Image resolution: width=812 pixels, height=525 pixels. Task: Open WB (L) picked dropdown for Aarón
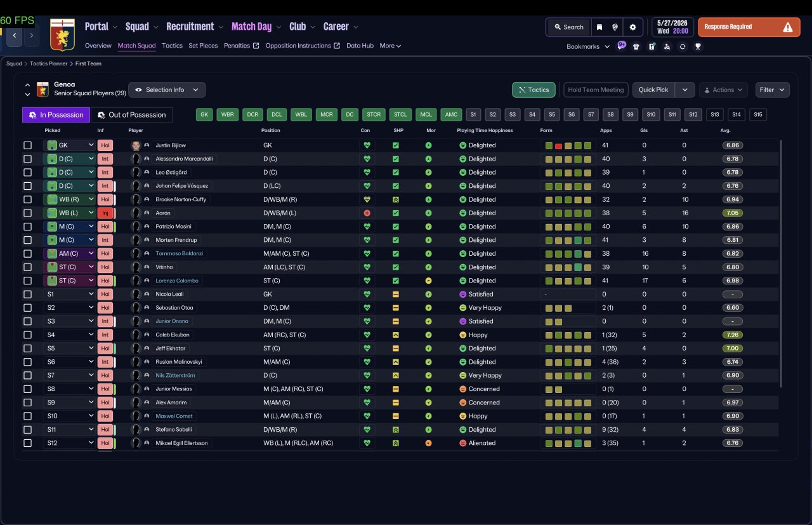(69, 213)
